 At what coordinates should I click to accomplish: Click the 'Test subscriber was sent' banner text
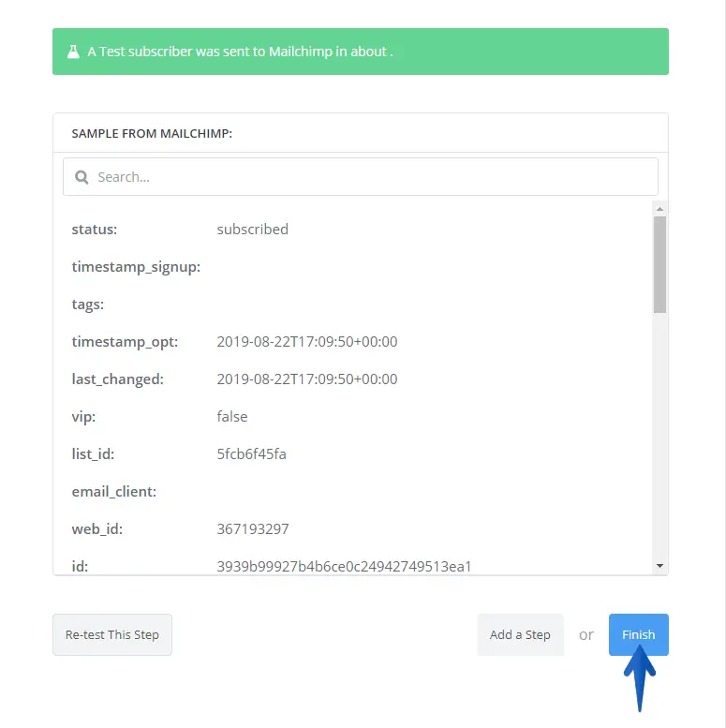pos(240,52)
